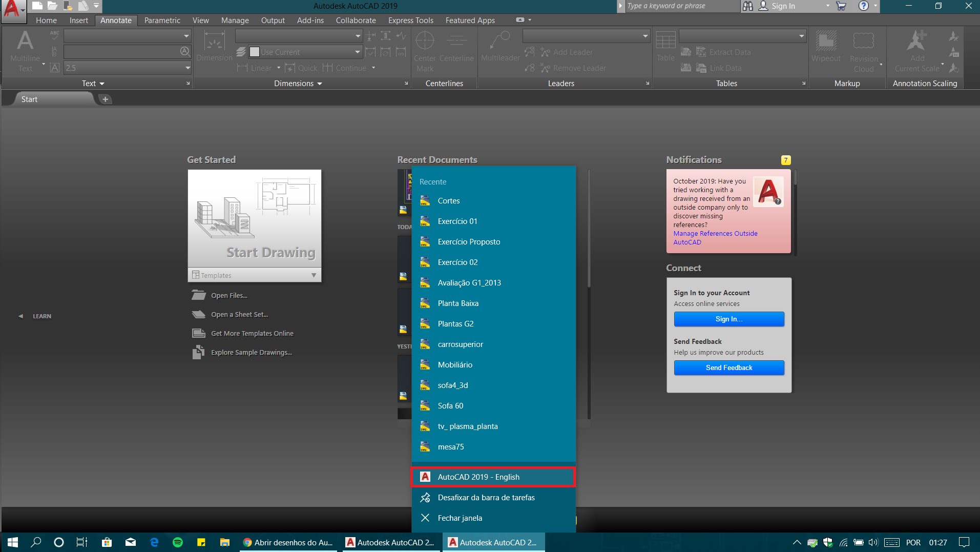
Task: Open the Windows Start menu
Action: point(13,542)
